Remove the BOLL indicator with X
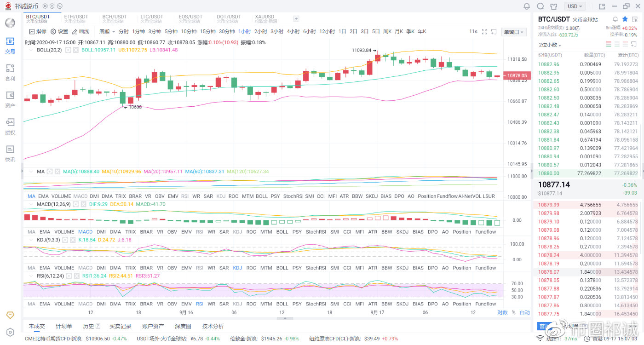The width and height of the screenshot is (644, 345). pos(75,50)
